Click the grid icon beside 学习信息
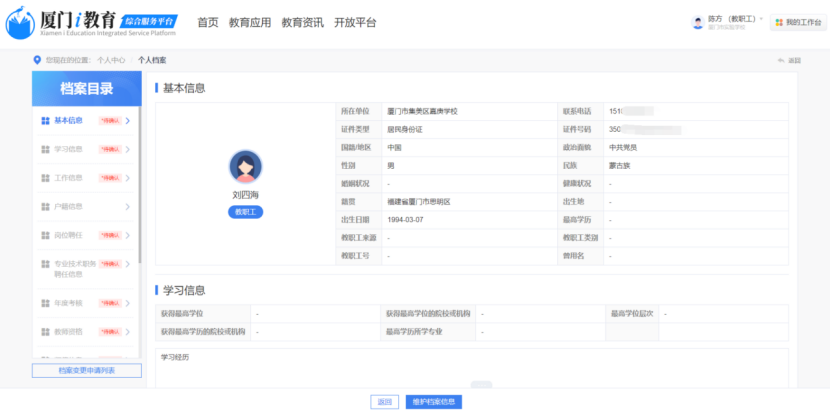Image resolution: width=831 pixels, height=413 pixels. point(45,150)
